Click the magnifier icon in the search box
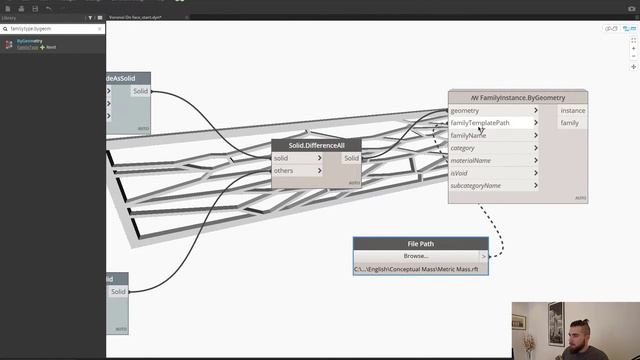This screenshot has width=640, height=360. [x=5, y=29]
